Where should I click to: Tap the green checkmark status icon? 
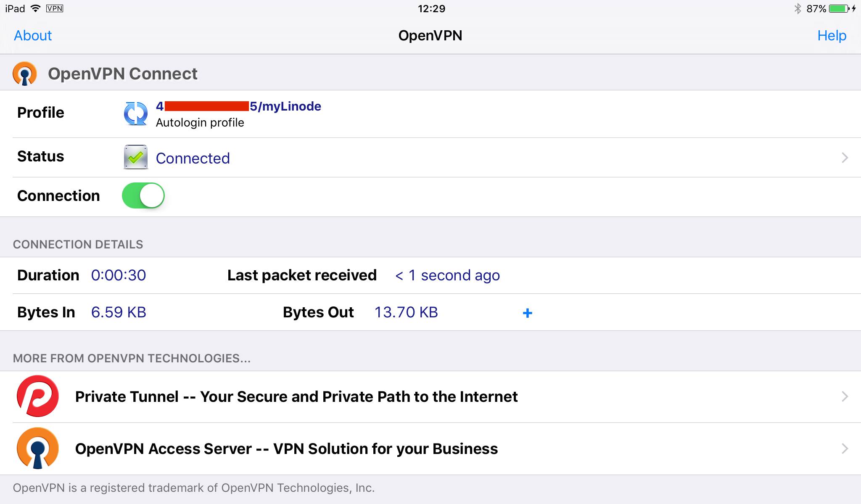click(x=135, y=157)
